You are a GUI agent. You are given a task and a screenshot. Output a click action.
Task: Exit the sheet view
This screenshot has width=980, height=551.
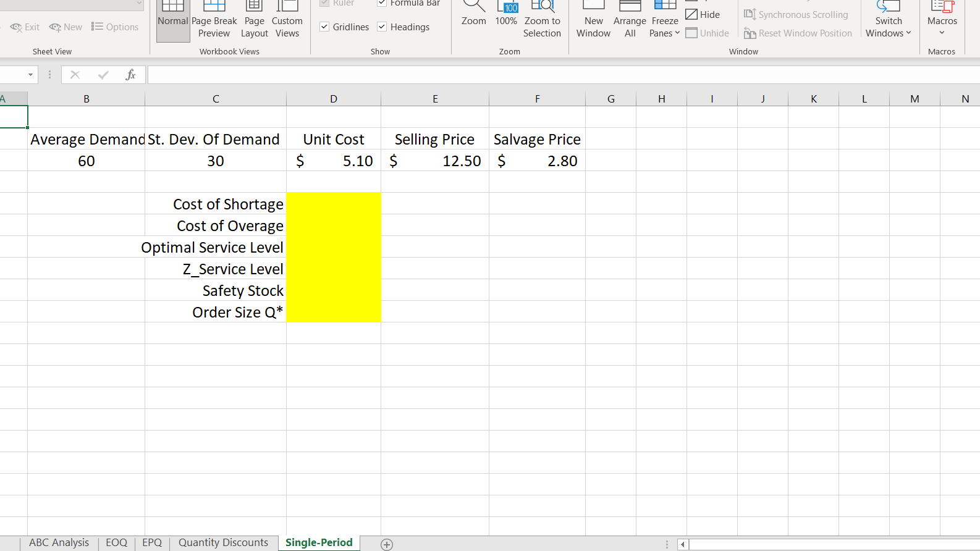25,27
